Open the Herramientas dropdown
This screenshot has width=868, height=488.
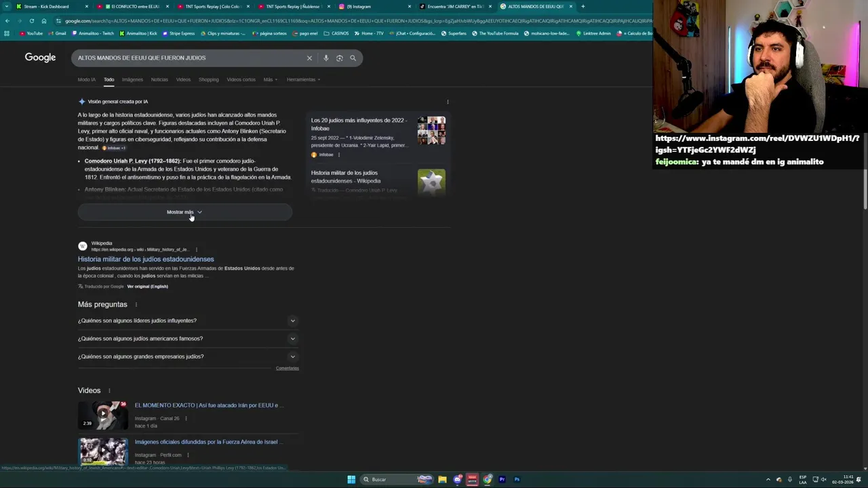click(303, 80)
